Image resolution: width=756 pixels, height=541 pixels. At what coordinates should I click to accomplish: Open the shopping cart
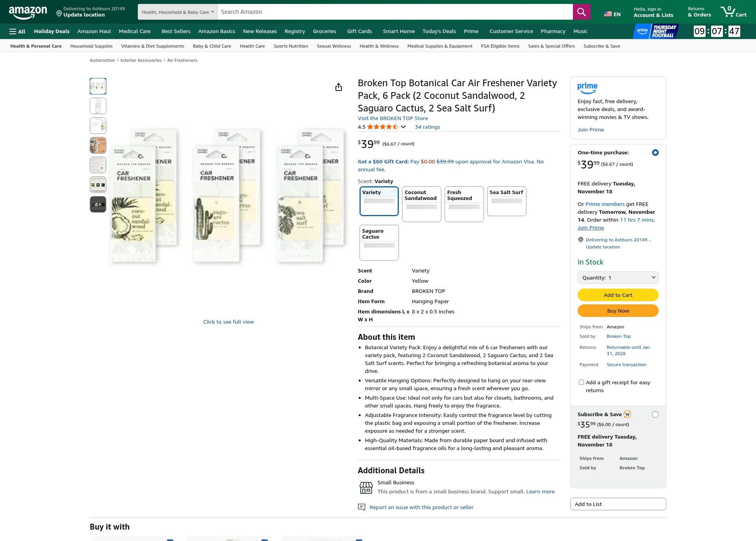pos(733,12)
